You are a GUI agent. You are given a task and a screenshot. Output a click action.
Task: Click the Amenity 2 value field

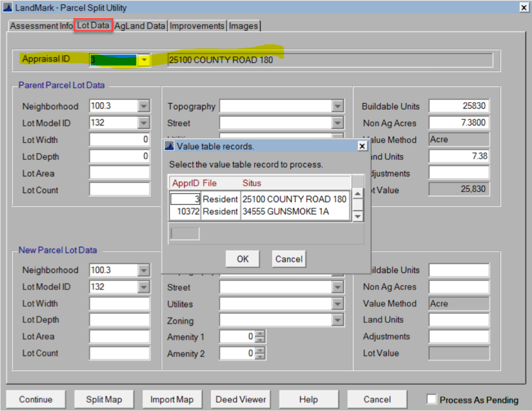click(x=237, y=354)
